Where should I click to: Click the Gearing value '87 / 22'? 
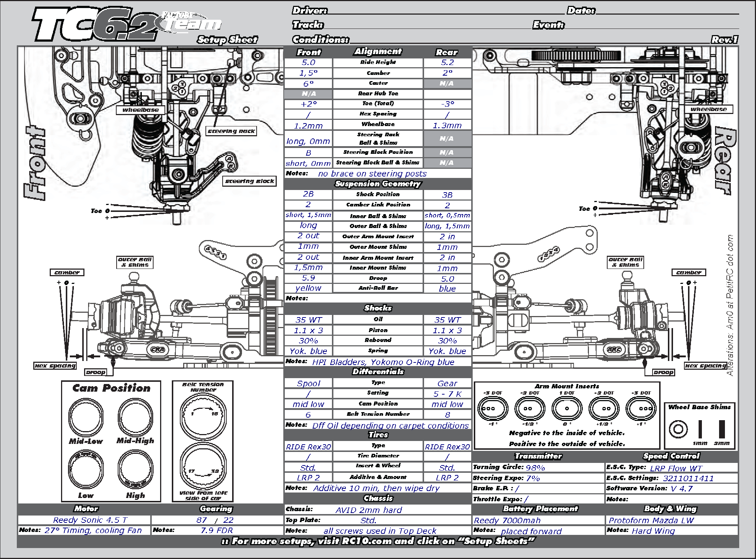tap(215, 520)
